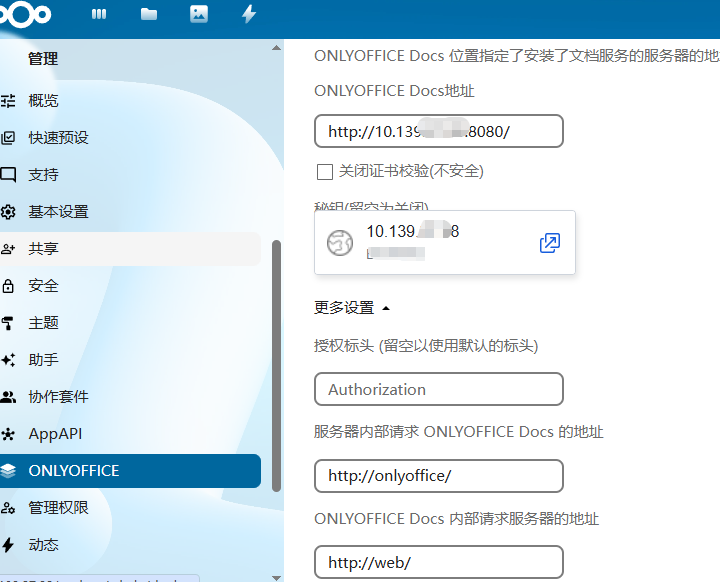Open the 基本设置 settings page
The width and height of the screenshot is (720, 582).
[x=58, y=212]
